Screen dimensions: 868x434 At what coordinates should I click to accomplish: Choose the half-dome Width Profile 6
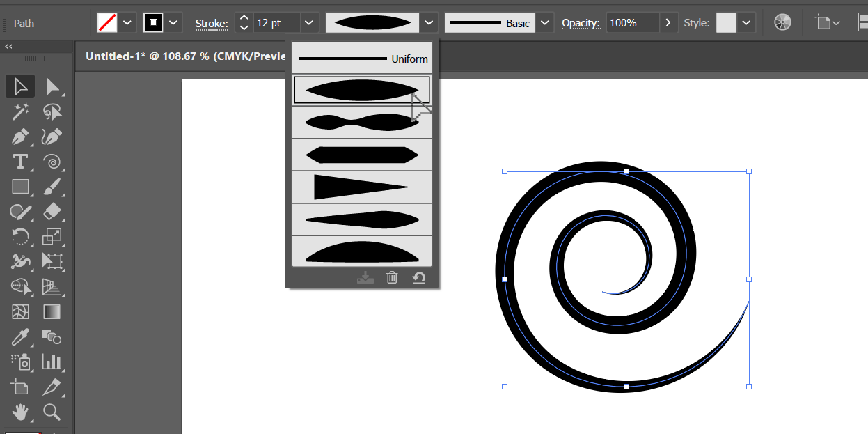pos(362,251)
